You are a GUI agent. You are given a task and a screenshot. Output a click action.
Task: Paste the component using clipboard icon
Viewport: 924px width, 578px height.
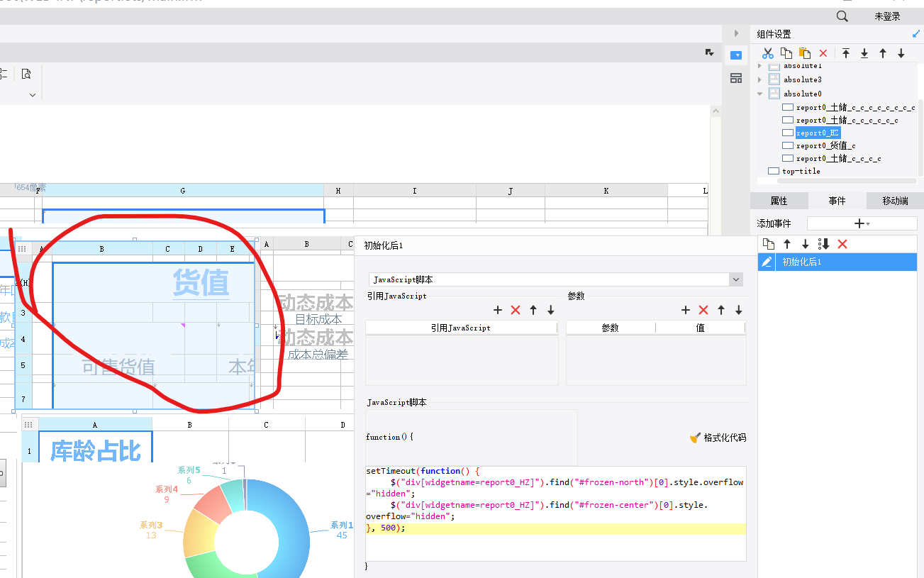coord(805,53)
